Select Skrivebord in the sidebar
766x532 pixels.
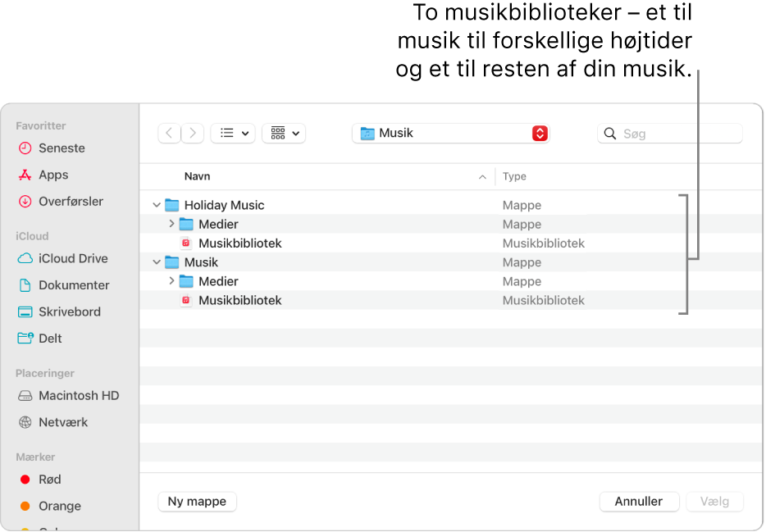coord(71,311)
